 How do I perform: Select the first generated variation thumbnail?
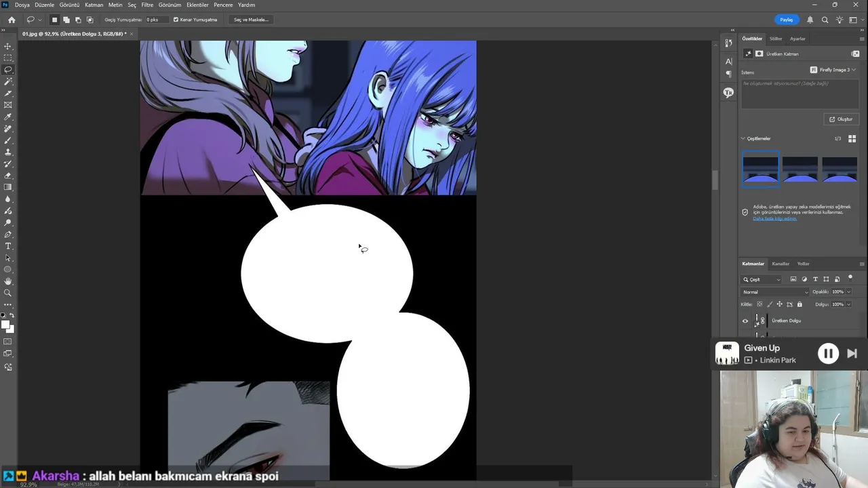click(x=761, y=169)
